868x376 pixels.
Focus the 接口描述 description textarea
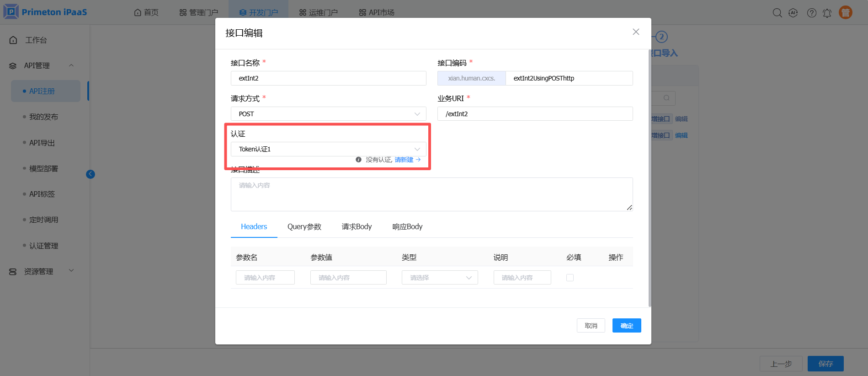point(431,194)
